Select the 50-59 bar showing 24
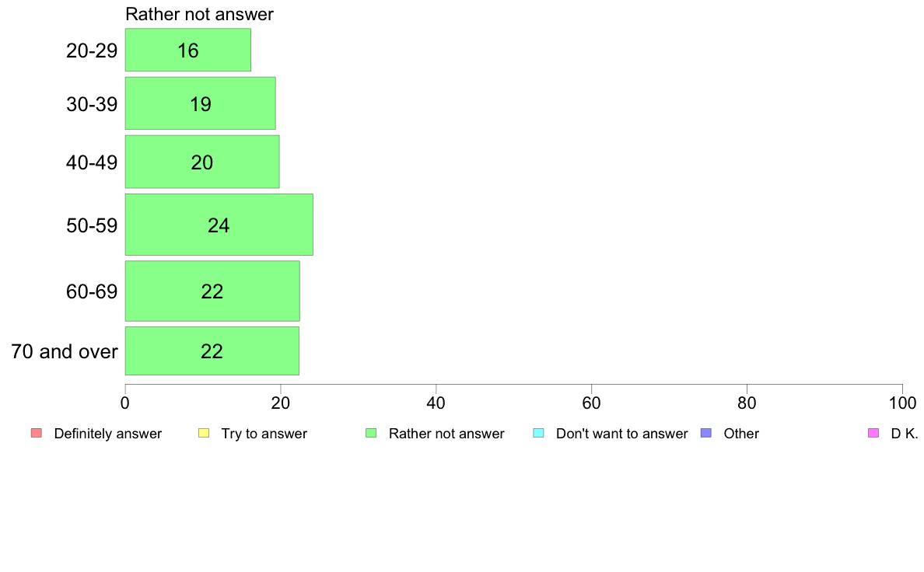 pyautogui.click(x=219, y=225)
